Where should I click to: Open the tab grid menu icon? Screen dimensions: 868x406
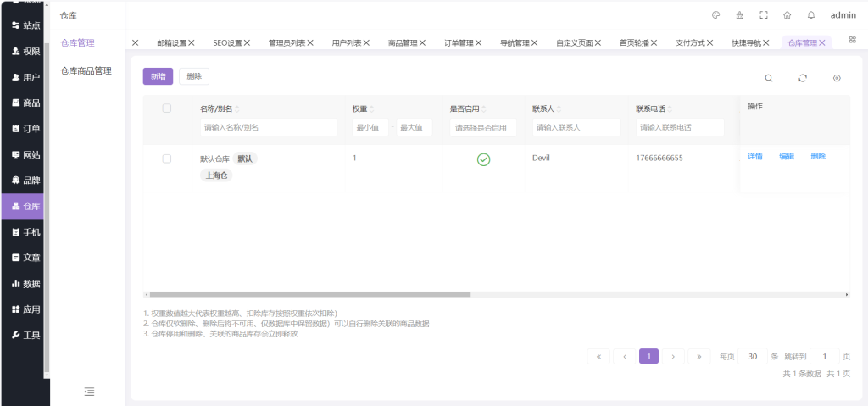[x=853, y=40]
